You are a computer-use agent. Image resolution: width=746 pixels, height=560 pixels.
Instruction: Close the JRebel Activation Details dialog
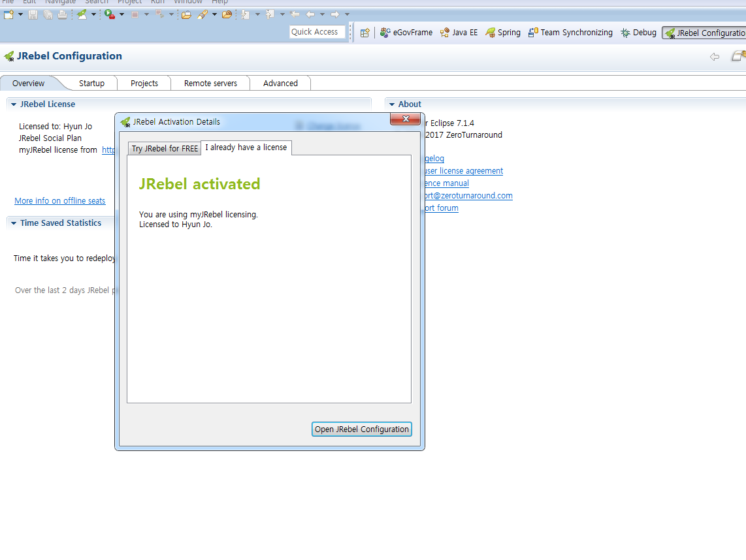(406, 119)
